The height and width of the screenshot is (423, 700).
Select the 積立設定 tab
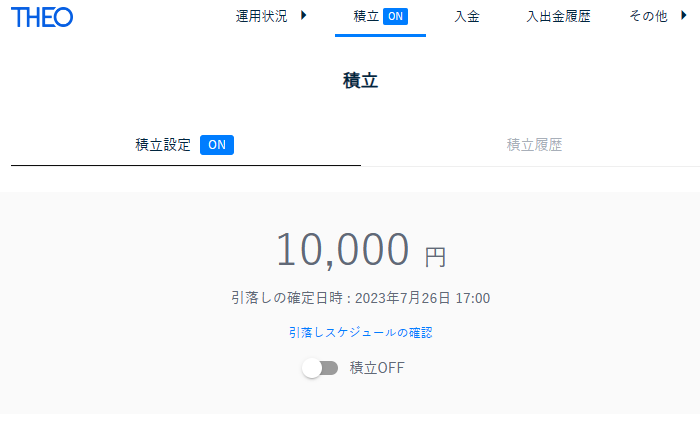click(x=163, y=145)
